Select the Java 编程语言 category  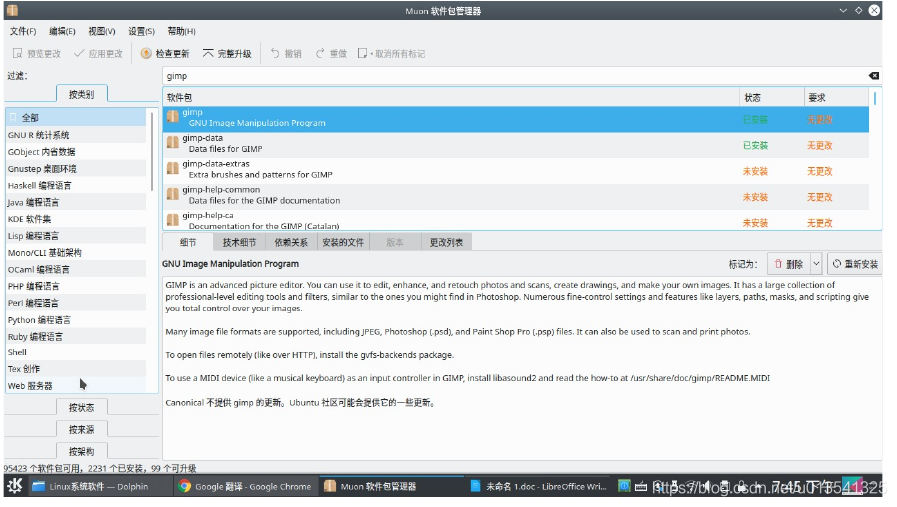coord(76,202)
